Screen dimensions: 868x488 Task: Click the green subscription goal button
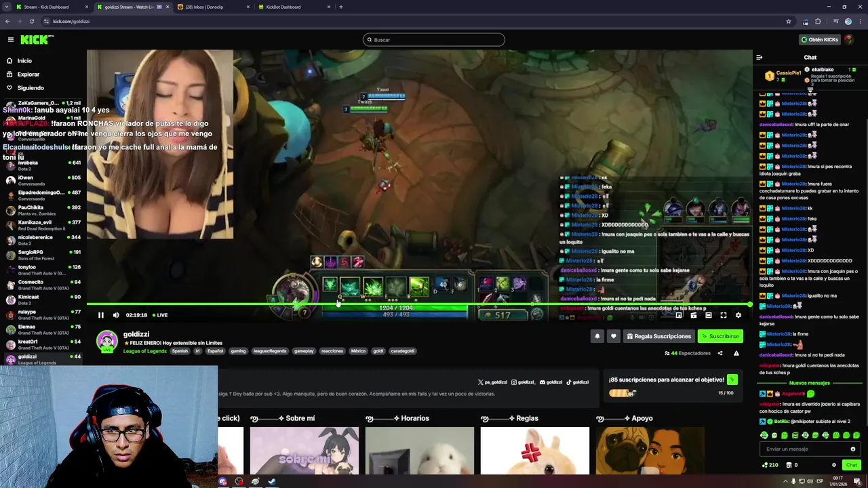point(732,380)
